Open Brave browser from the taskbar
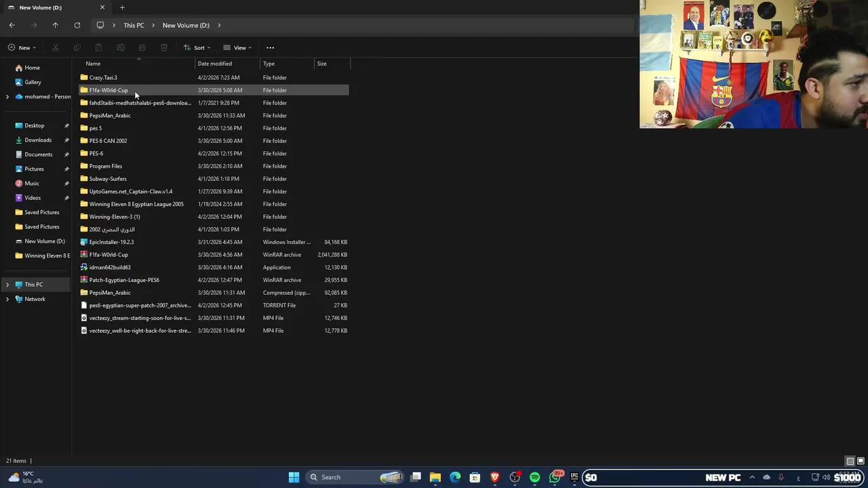The width and height of the screenshot is (868, 488). coord(495,477)
